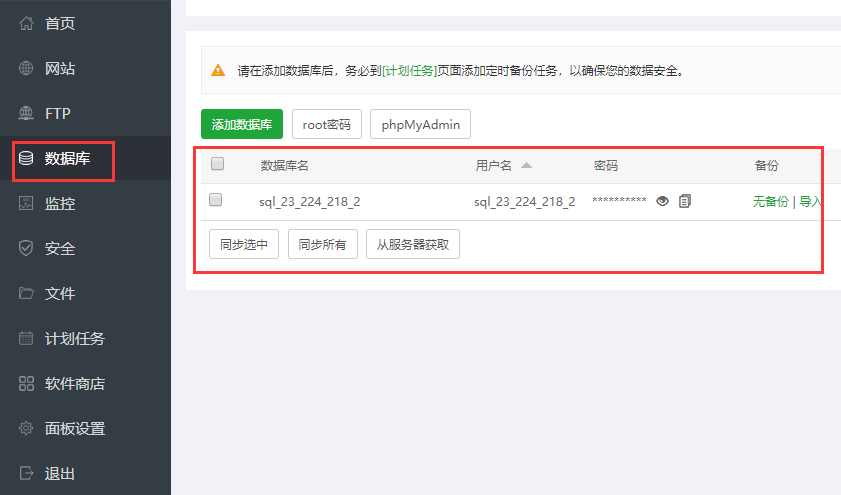Click the database icon in sidebar
841x495 pixels.
26,159
